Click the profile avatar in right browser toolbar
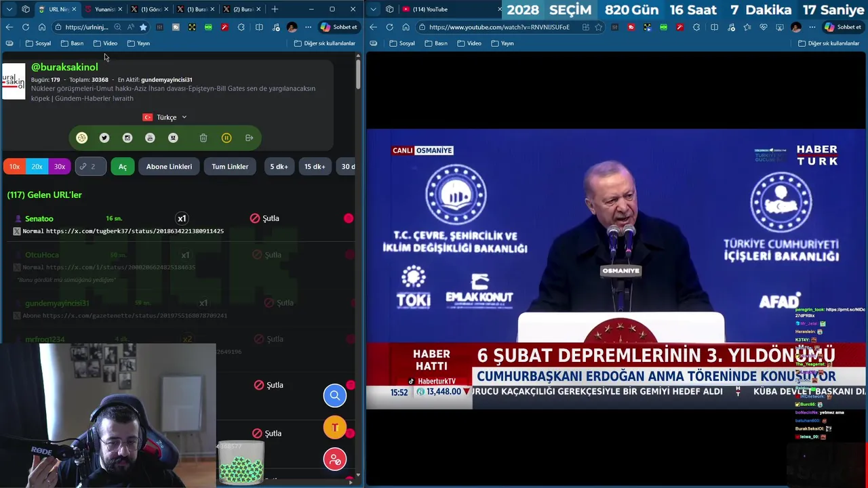 (x=796, y=27)
